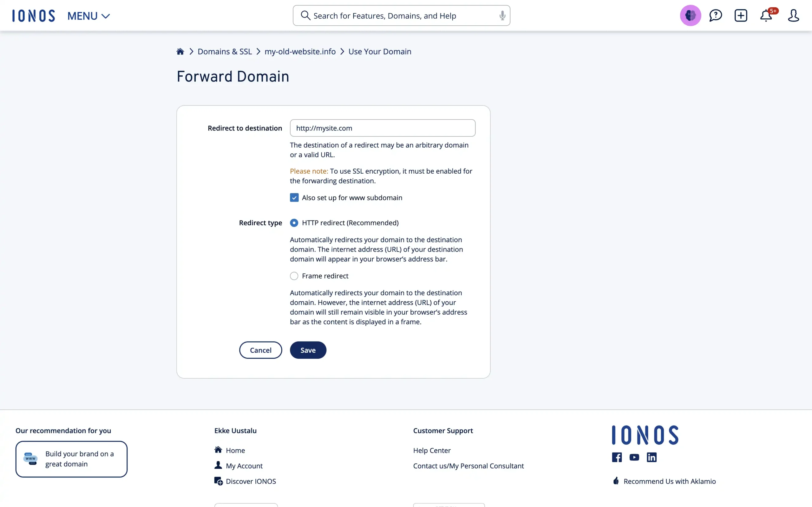
Task: Click the Cancel button to discard
Action: click(261, 350)
